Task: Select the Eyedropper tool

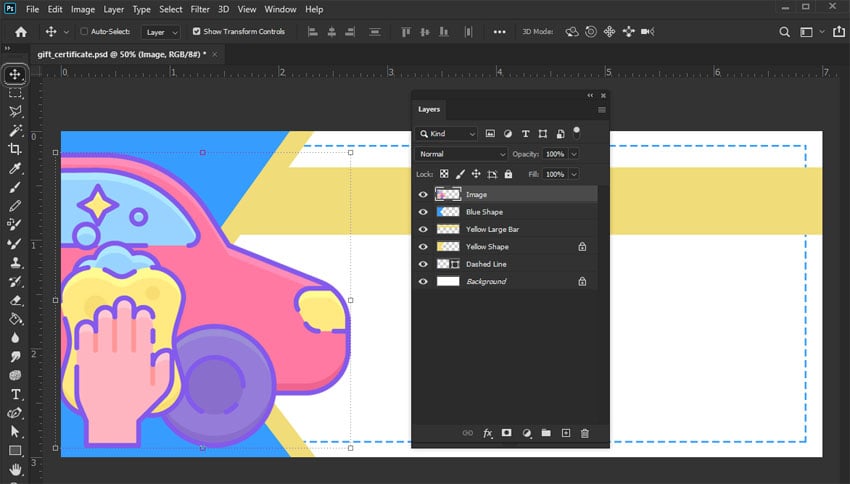Action: click(x=15, y=168)
